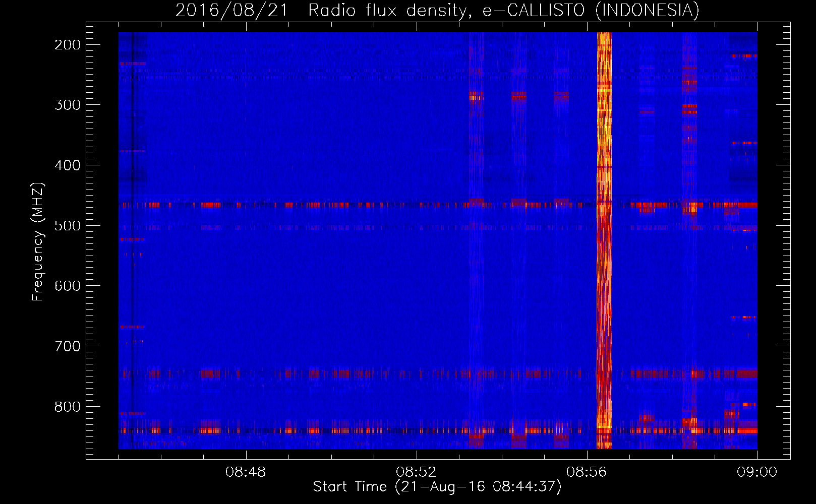
Task: Click the 400 frequency tick label
Action: (x=68, y=165)
